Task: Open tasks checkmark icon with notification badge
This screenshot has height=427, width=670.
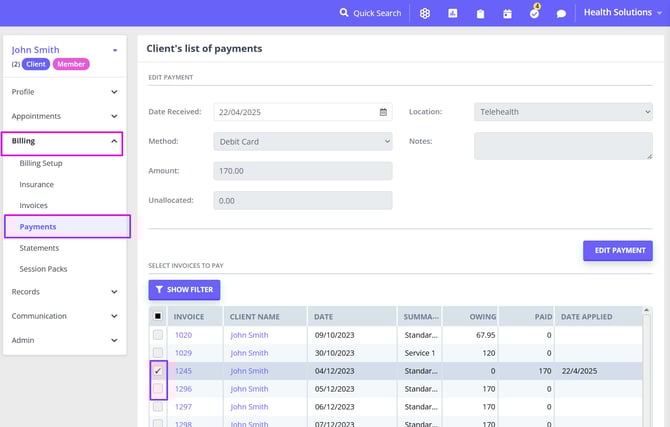Action: point(534,13)
